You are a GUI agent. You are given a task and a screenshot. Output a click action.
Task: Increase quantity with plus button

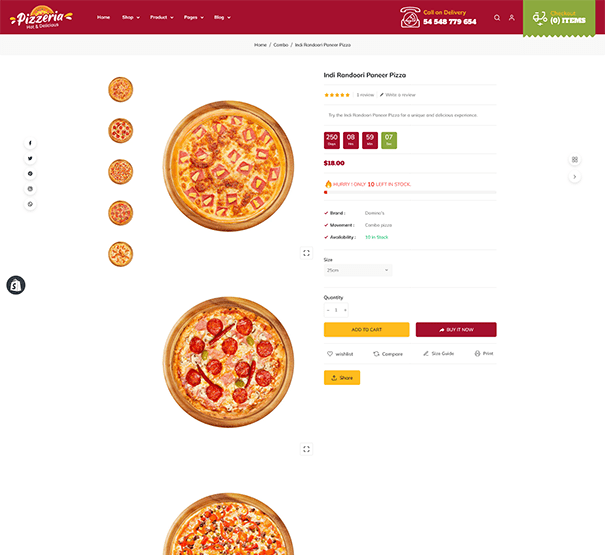click(345, 310)
